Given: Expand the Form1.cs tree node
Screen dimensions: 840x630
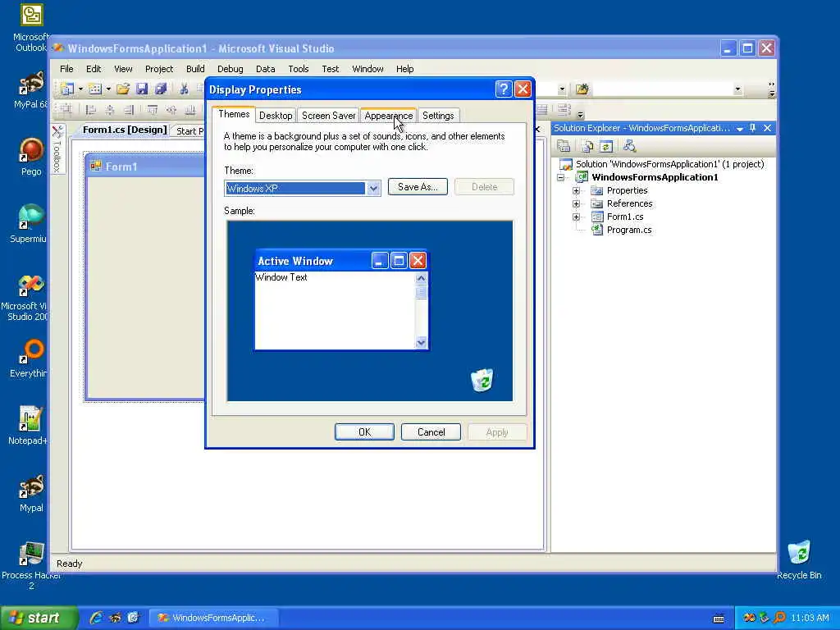Looking at the screenshot, I should 576,217.
